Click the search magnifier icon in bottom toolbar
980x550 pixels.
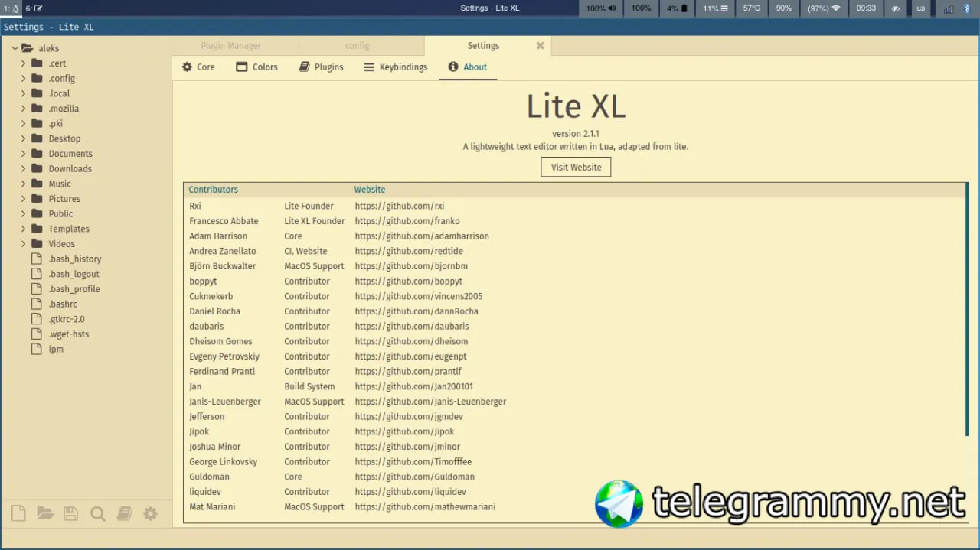click(x=97, y=514)
